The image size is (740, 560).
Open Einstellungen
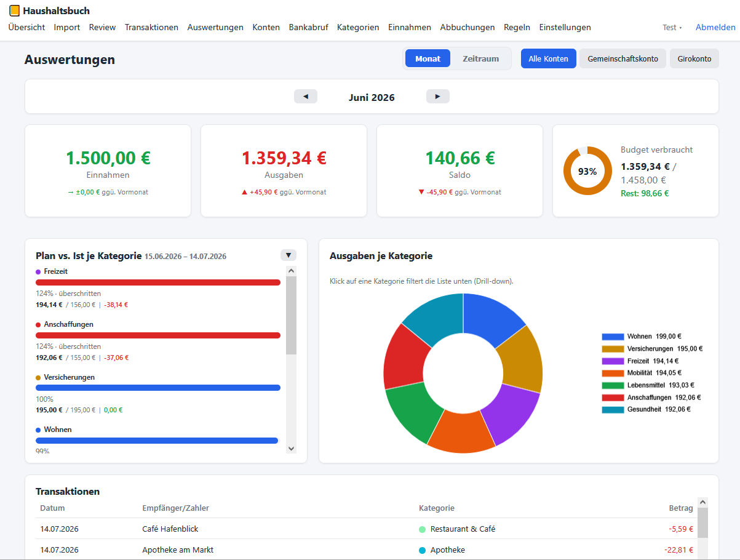[x=565, y=27]
